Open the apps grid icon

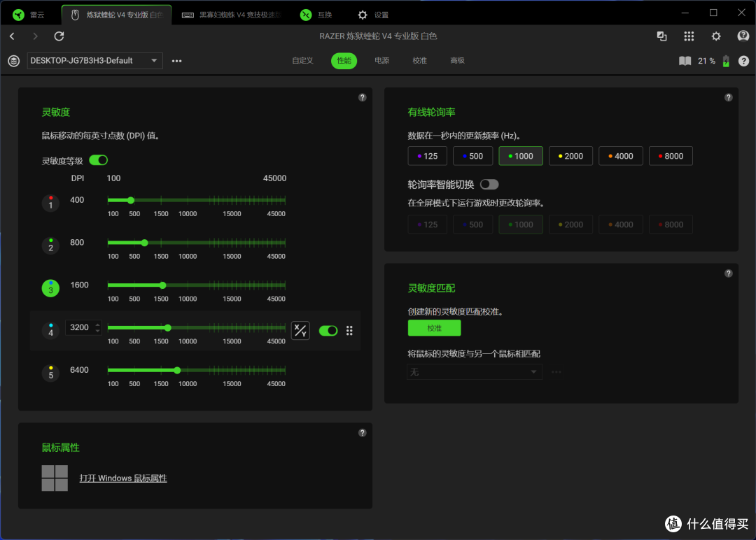689,36
